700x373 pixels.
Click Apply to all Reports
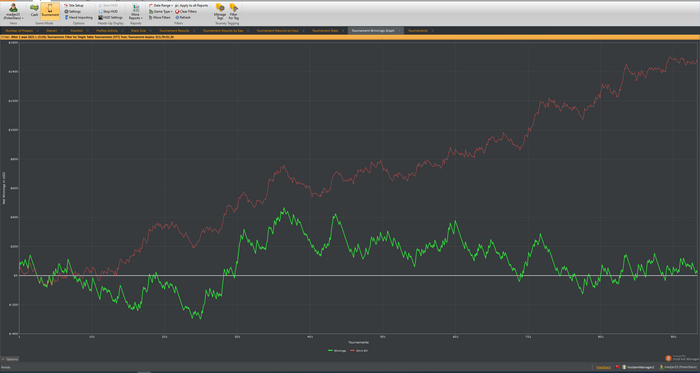click(192, 5)
